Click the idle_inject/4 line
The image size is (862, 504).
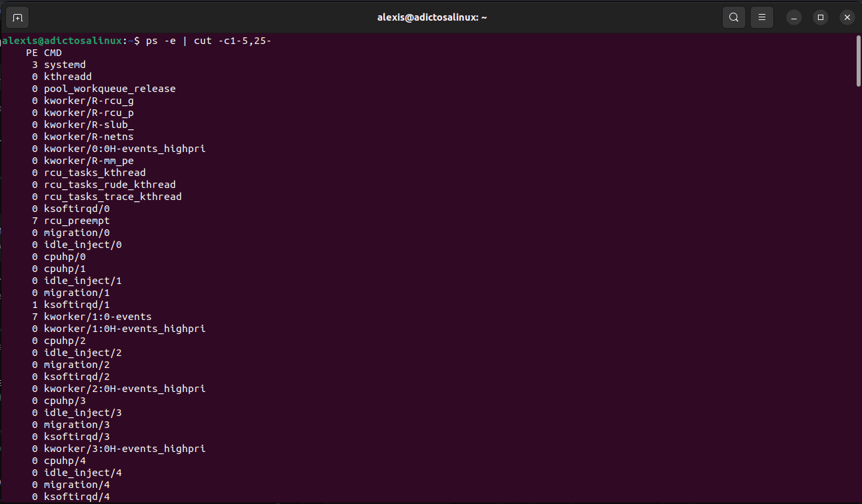(77, 473)
